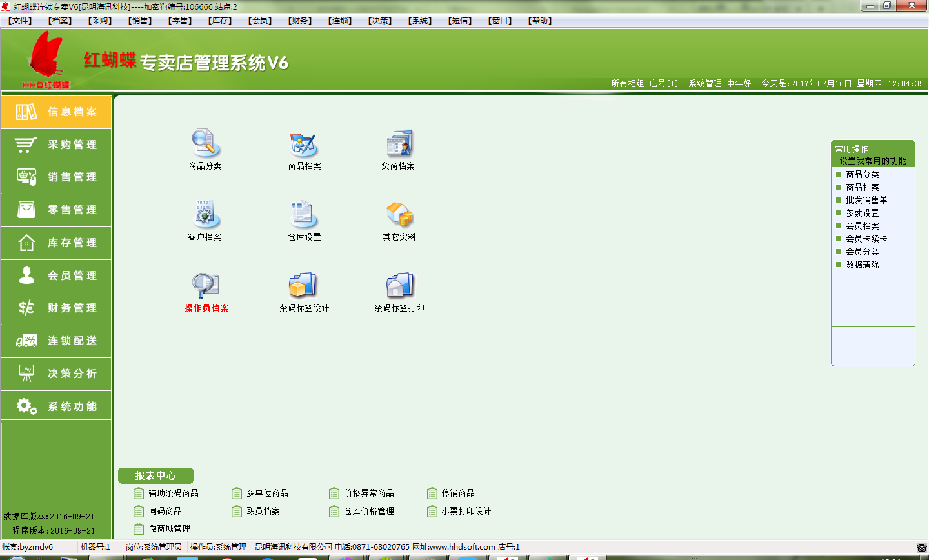Switch to 库存管理 sidebar section
Viewport: 929px width, 560px height.
pos(57,243)
